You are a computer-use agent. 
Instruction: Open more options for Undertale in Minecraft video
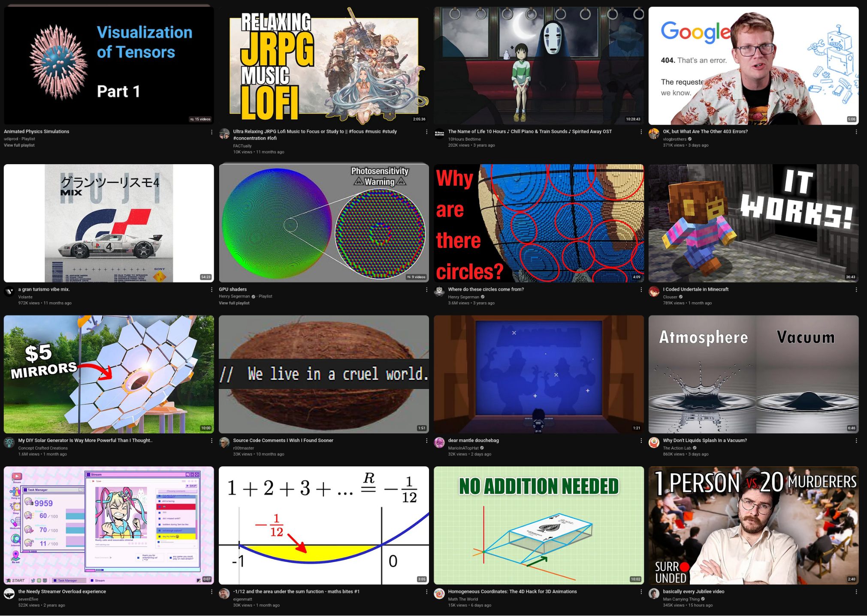tap(856, 290)
